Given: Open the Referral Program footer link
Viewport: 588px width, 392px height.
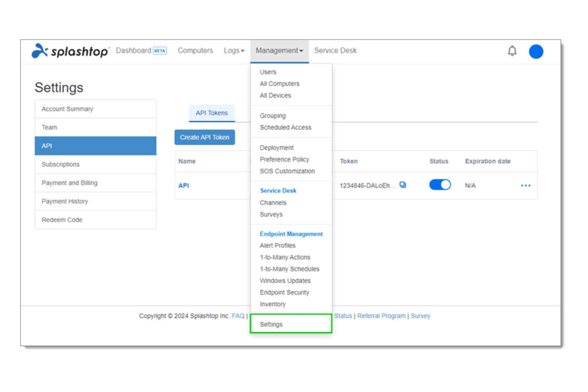Looking at the screenshot, I should pos(381,316).
